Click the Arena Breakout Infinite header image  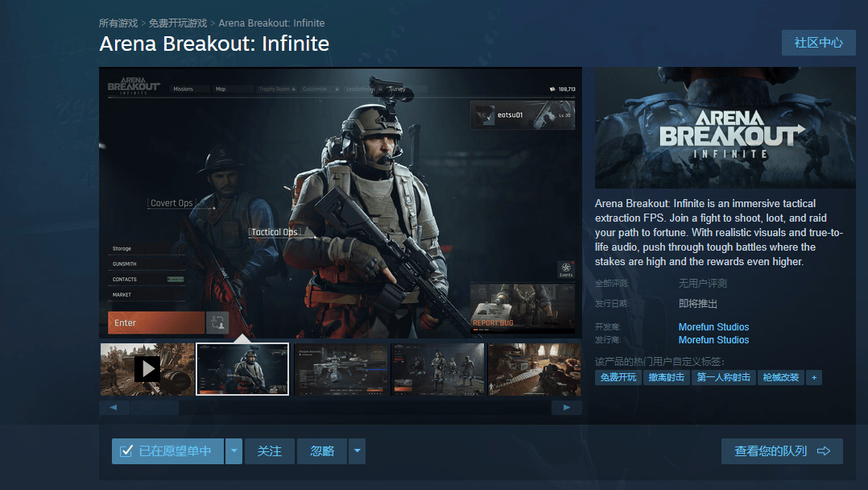[725, 127]
